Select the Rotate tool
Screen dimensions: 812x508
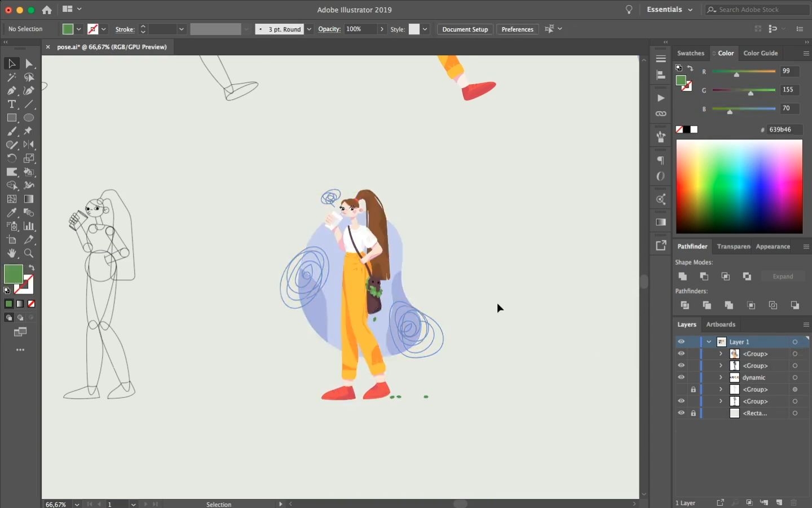click(x=11, y=159)
